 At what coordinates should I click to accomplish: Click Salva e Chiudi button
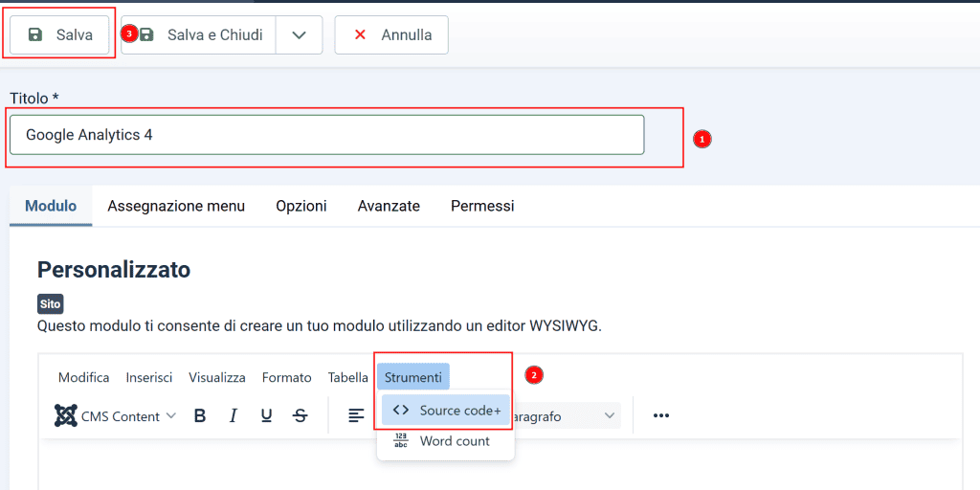coord(198,35)
